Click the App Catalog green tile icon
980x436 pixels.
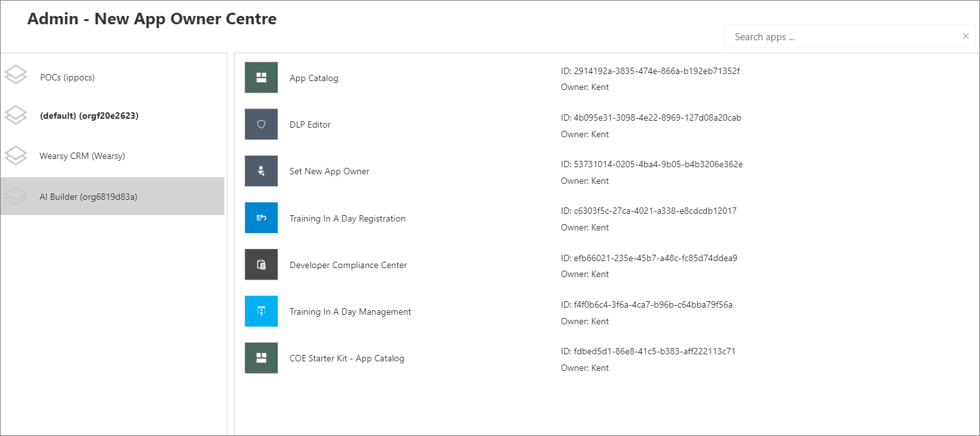point(261,77)
